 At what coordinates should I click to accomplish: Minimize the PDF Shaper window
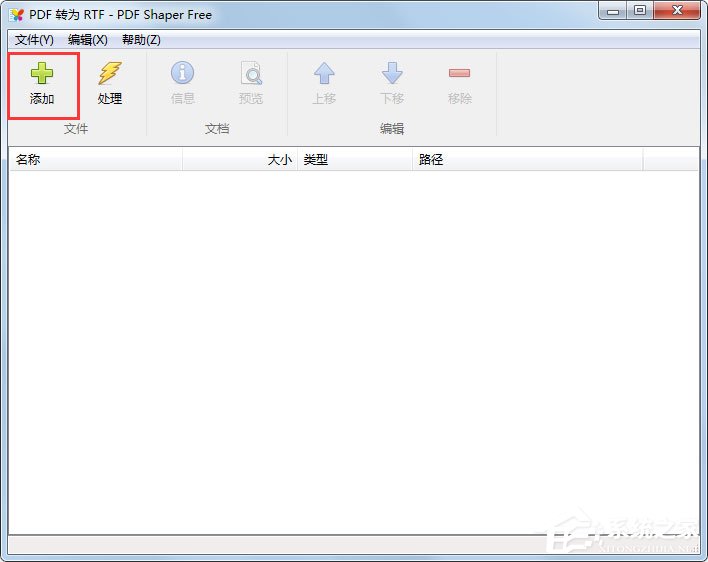[613, 11]
